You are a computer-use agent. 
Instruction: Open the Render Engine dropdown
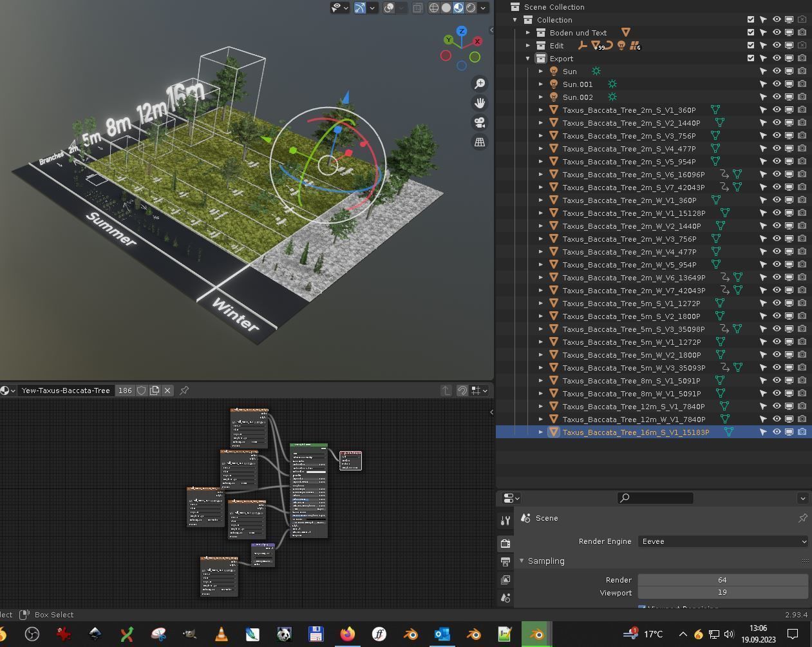[723, 541]
